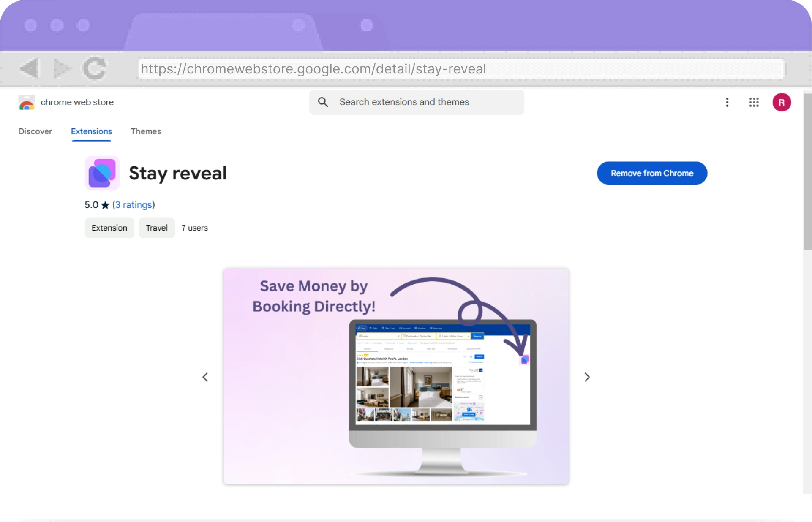
Task: Click the Extension category chip
Action: [109, 228]
